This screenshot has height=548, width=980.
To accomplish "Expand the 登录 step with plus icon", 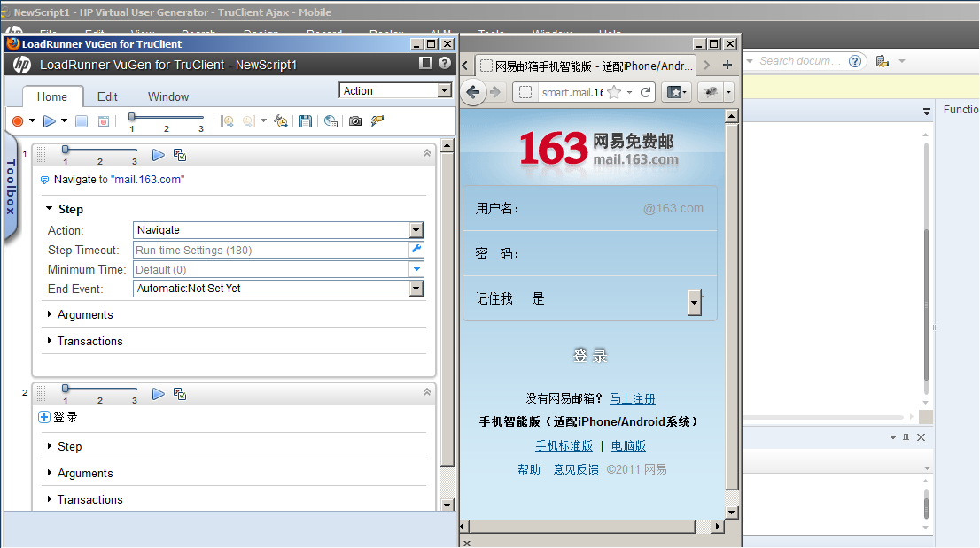I will 43,417.
